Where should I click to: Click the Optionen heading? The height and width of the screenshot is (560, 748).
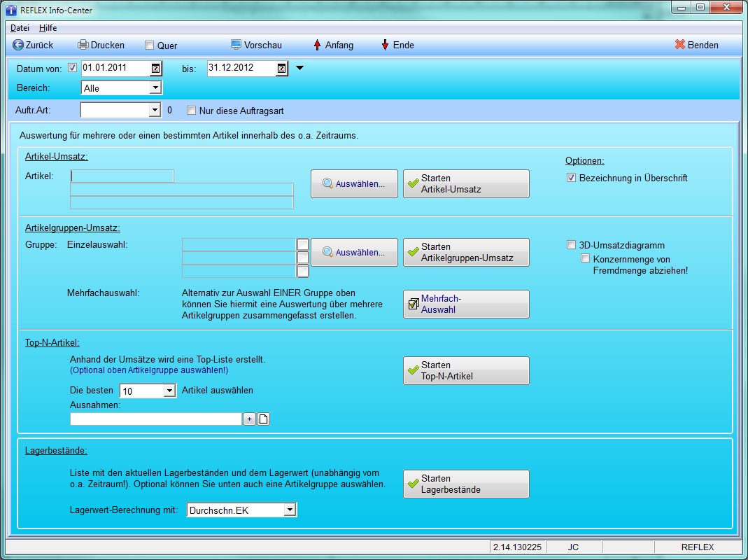click(585, 161)
